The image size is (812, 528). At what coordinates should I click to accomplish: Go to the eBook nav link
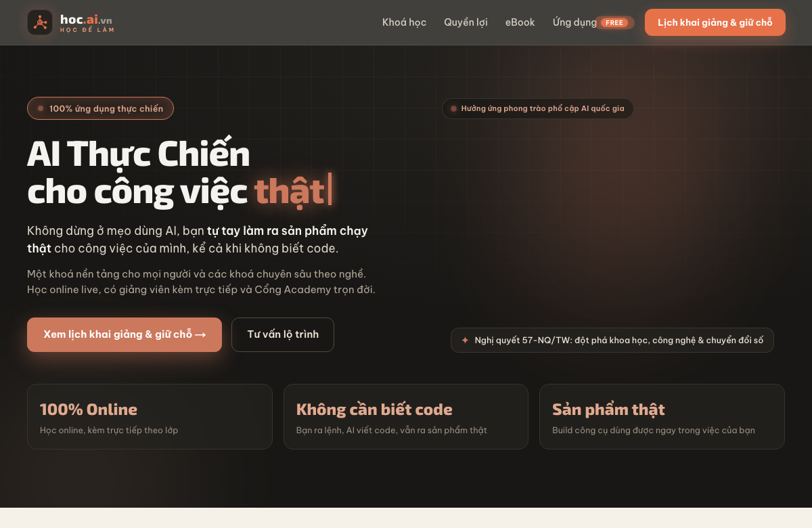(520, 22)
